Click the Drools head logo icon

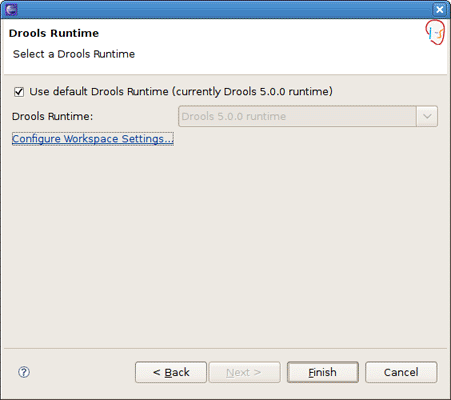click(x=435, y=32)
